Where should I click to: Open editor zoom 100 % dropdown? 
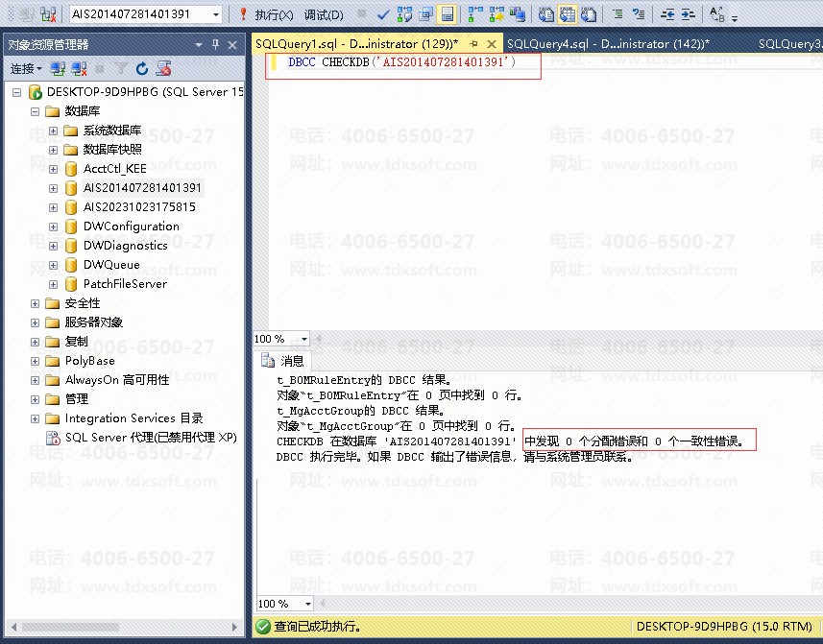304,339
